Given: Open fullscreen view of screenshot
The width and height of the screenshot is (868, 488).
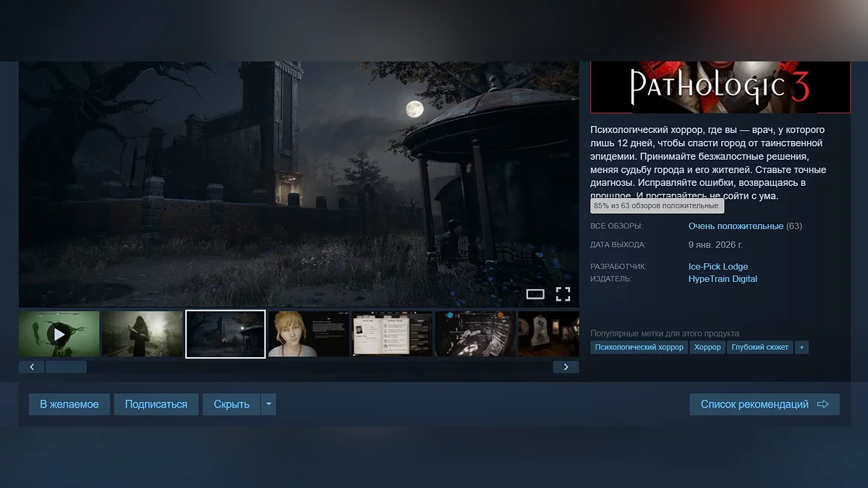Looking at the screenshot, I should pos(563,294).
